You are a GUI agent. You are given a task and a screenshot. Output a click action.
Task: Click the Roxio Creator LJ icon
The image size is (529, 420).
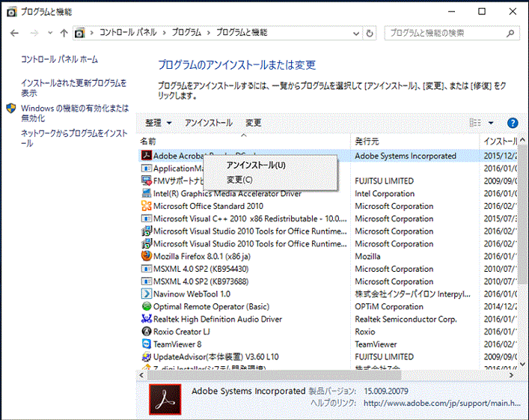coord(147,331)
